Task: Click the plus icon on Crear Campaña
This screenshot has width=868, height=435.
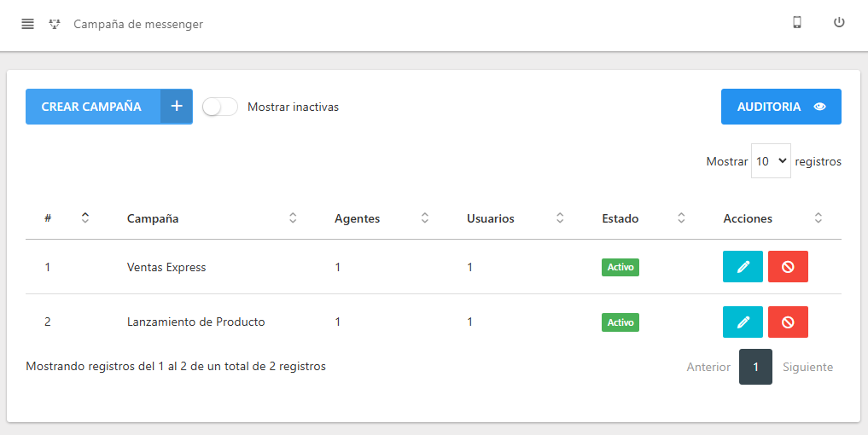Action: click(x=177, y=107)
